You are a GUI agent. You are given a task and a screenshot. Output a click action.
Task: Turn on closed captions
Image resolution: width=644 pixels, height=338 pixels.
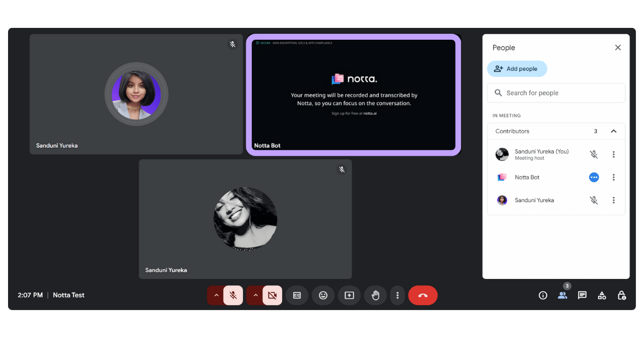point(297,295)
